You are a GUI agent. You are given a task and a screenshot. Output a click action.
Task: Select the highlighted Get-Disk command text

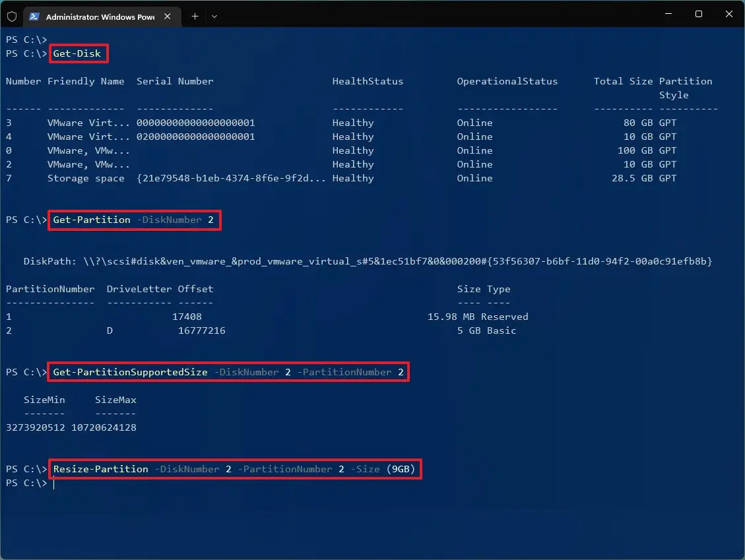[77, 53]
